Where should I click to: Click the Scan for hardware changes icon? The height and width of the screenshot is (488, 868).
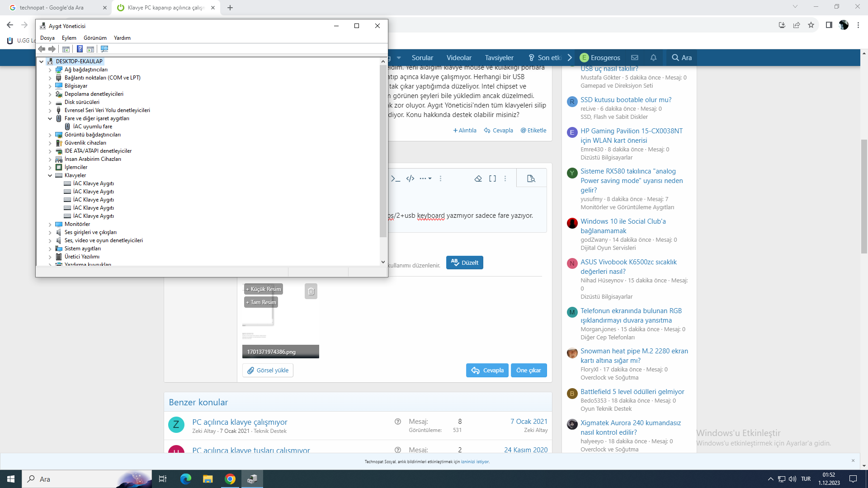(x=104, y=49)
